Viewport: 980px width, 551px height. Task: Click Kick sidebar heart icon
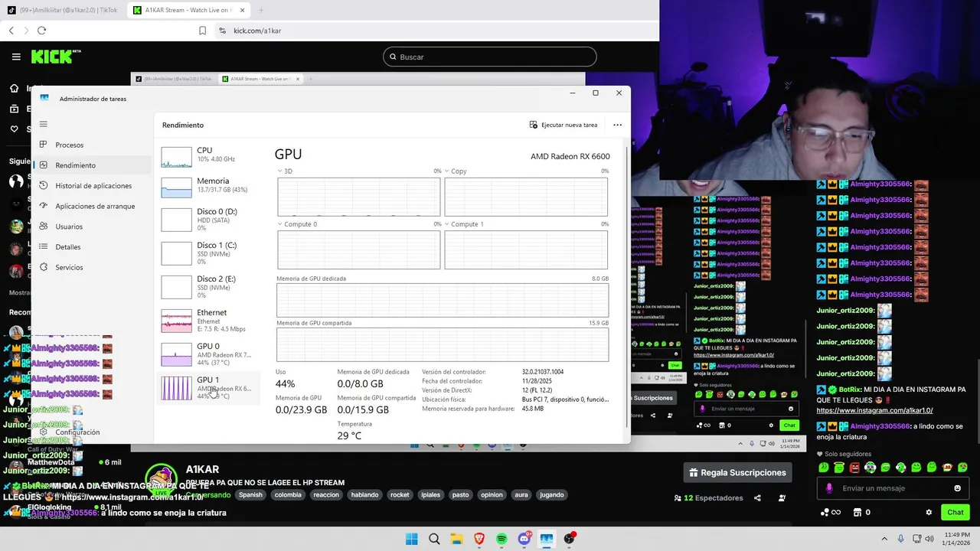14,129
